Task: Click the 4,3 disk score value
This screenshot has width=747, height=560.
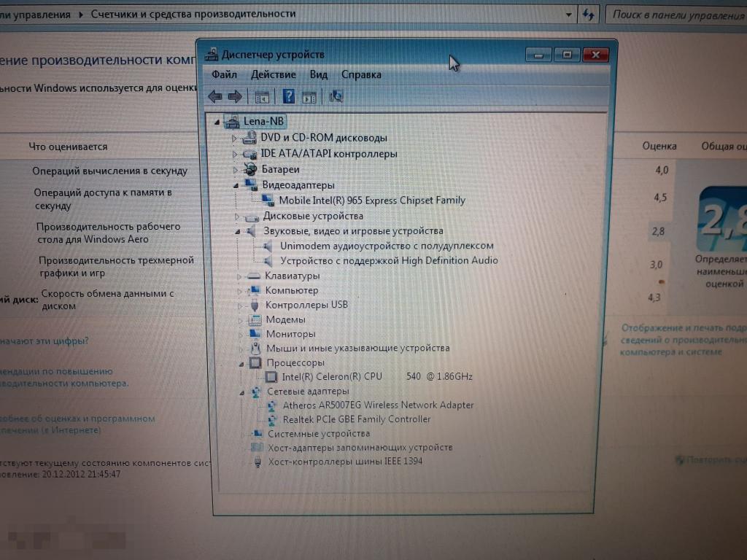Action: click(654, 297)
